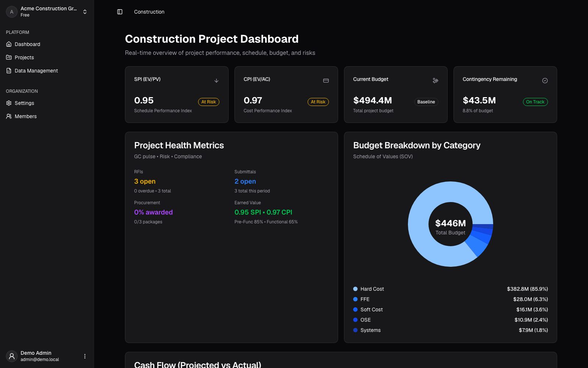Viewport: 588px width, 368px height.
Task: Click "0.95 SPI • 0.97 CPI" value
Action: 263,212
